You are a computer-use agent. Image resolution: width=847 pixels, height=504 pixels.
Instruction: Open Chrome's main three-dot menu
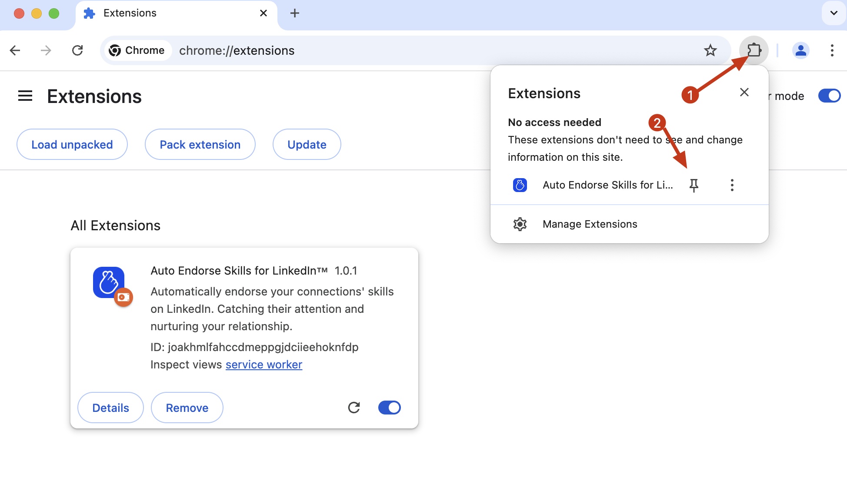(x=831, y=50)
